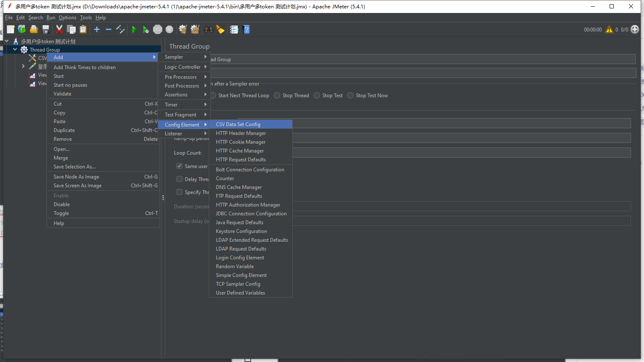
Task: Expand the Test Fragment submenu
Action: [x=184, y=115]
